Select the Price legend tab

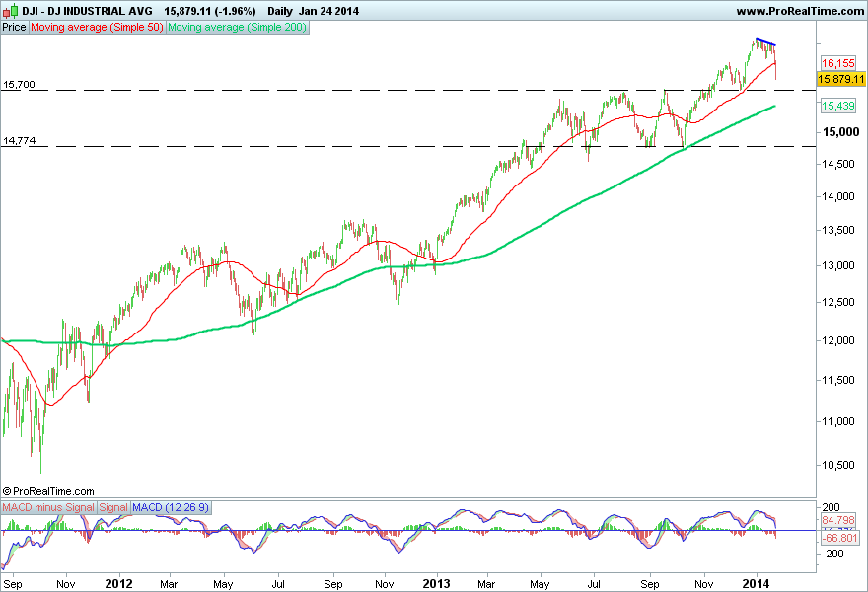point(14,28)
